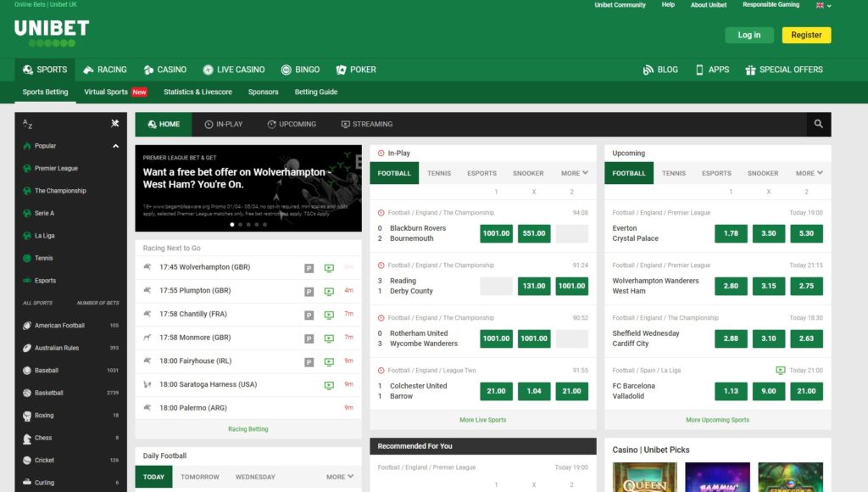Select Premier League in Popular list
Viewport: 868px width, 492px height.
(x=70, y=168)
